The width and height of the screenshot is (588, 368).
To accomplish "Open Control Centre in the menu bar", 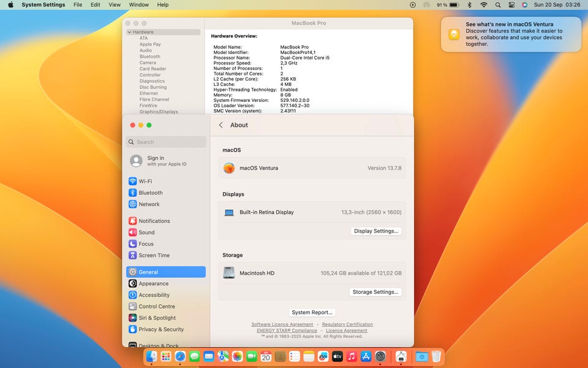I will [x=511, y=5].
